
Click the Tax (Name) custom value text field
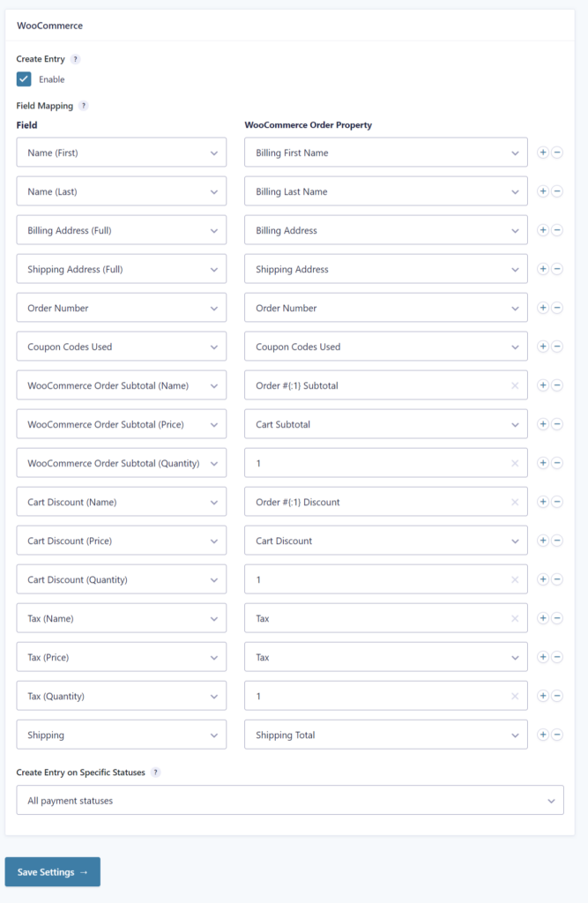pyautogui.click(x=375, y=618)
